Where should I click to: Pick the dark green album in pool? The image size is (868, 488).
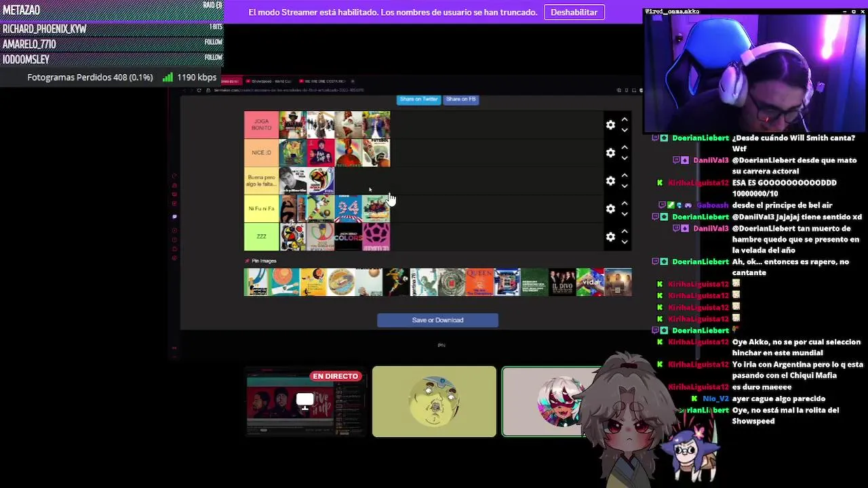(534, 283)
